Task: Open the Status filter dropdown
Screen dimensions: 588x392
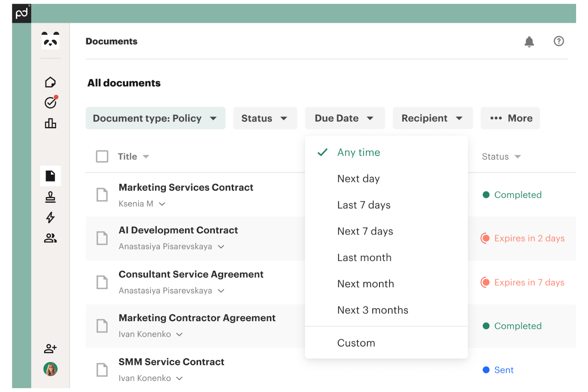Action: [x=265, y=118]
